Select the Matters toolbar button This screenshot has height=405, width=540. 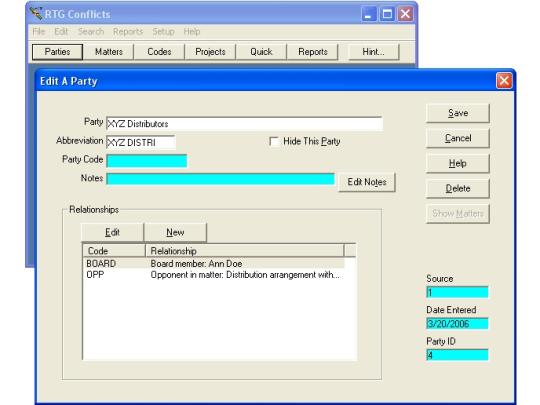[109, 52]
